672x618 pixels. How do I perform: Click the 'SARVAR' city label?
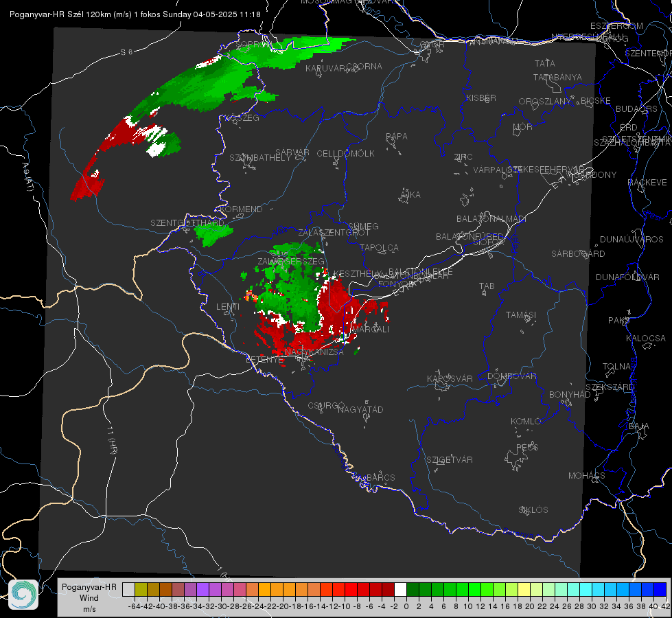click(292, 152)
